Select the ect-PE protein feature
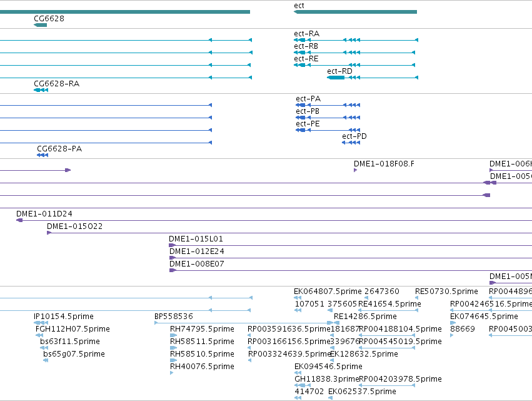This screenshot has height=401, width=532. [x=328, y=130]
